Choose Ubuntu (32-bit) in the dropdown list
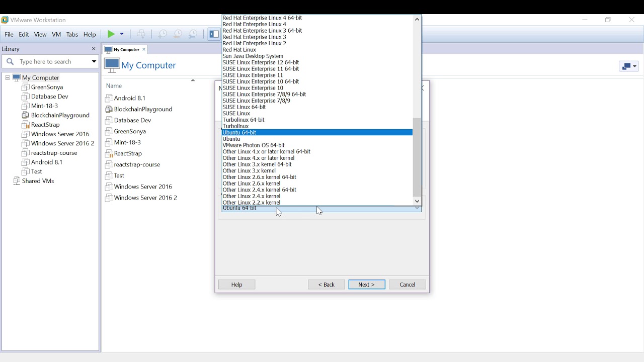 click(x=317, y=139)
